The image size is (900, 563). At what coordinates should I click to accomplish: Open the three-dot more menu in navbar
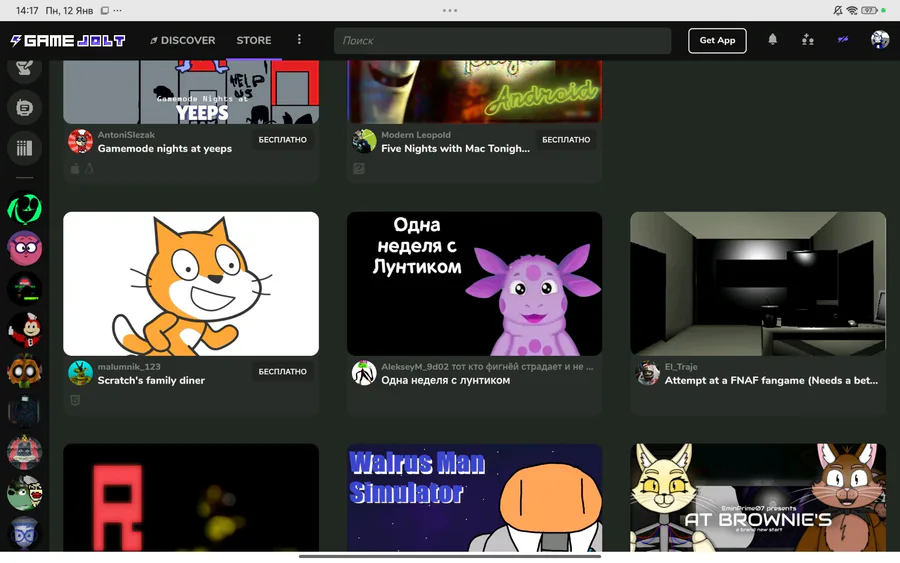point(299,40)
